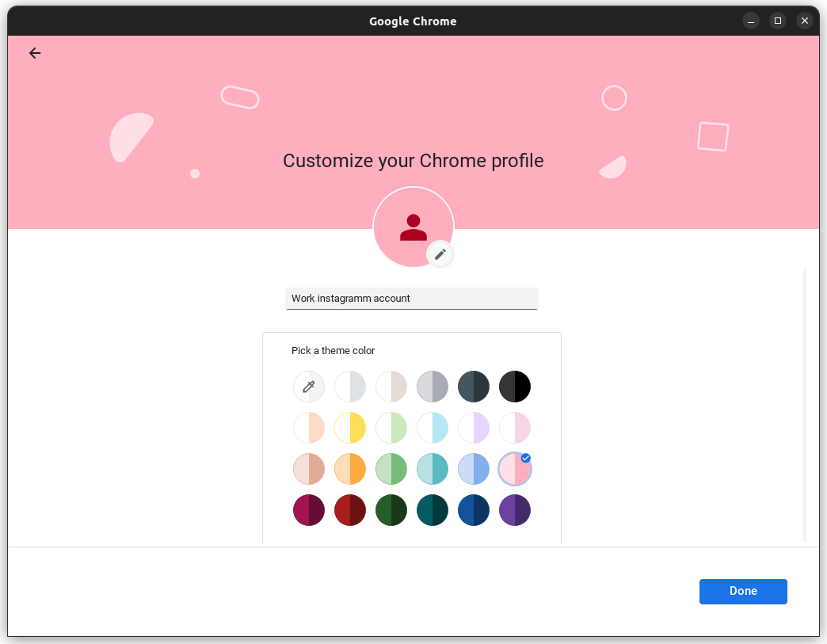This screenshot has width=827, height=644.
Task: Select the purple theme color
Action: 515,510
